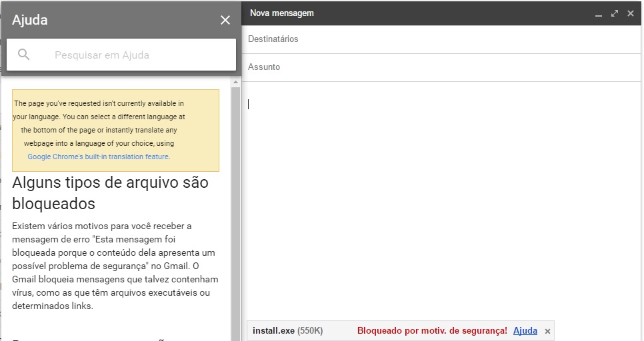644x341 pixels.
Task: Click the magnifier icon in Ajuda search
Action: click(24, 55)
